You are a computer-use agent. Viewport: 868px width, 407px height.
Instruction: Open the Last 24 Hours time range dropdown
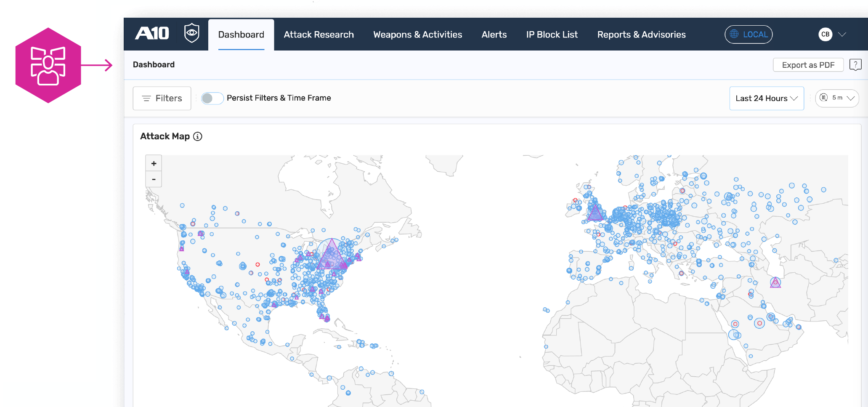tap(766, 98)
